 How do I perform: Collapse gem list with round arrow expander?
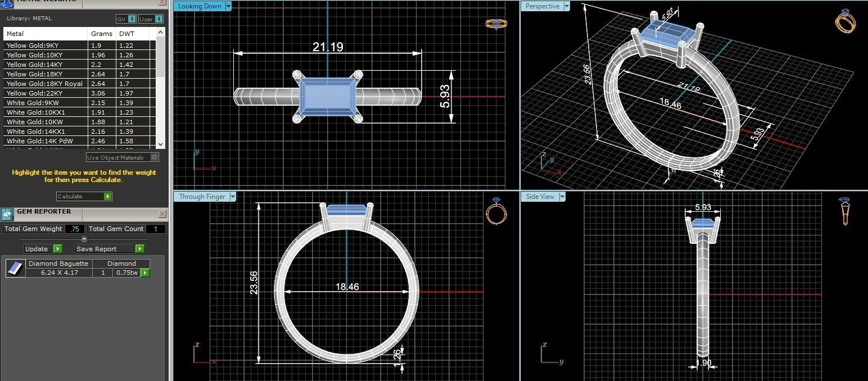84,239
